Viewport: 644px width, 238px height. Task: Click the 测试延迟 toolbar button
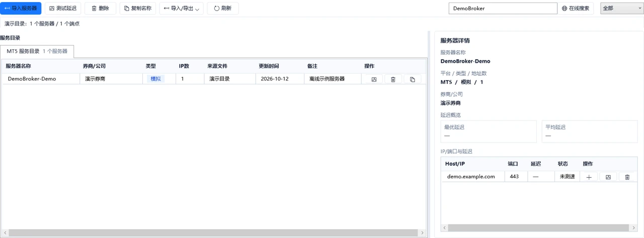63,9
